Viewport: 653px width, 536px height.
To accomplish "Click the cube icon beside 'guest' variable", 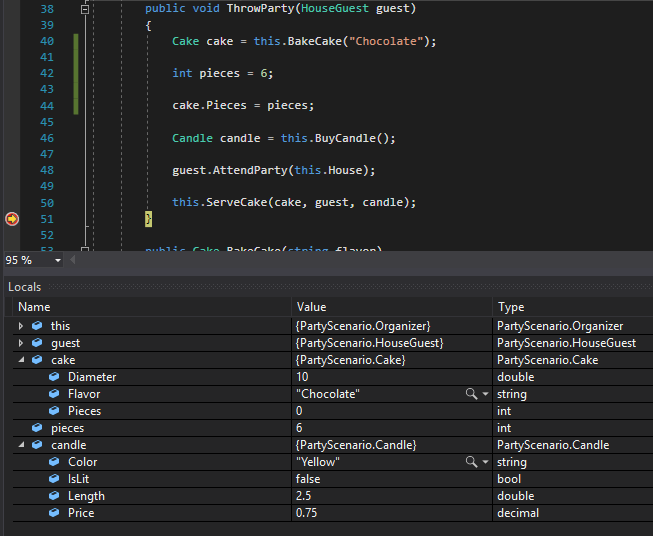I will [37, 343].
